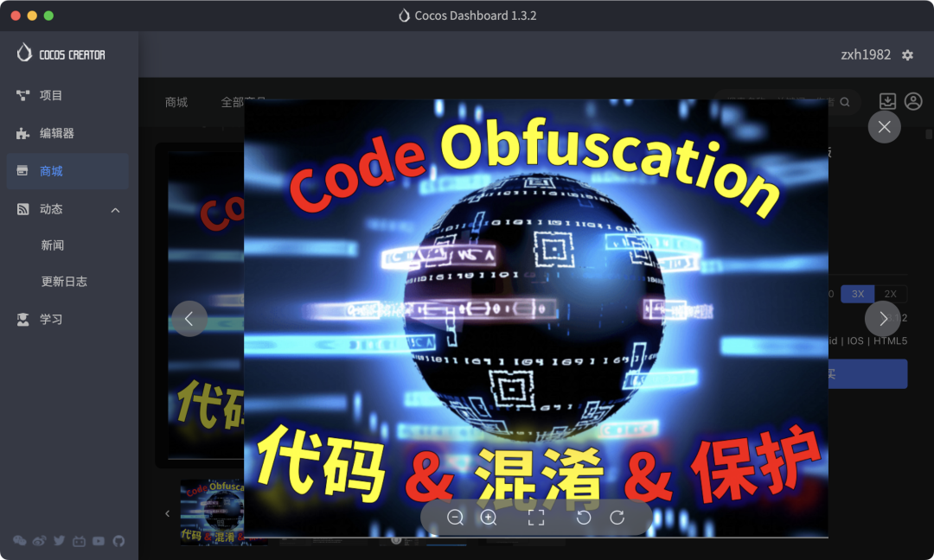Open the GitHub link icon
Screen dimensions: 934x560
coord(118,540)
